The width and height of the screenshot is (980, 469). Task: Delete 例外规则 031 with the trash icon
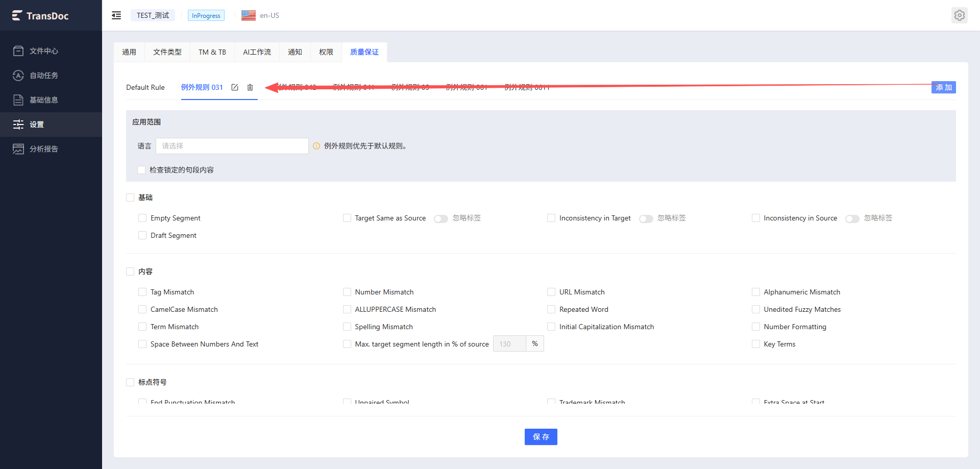250,87
